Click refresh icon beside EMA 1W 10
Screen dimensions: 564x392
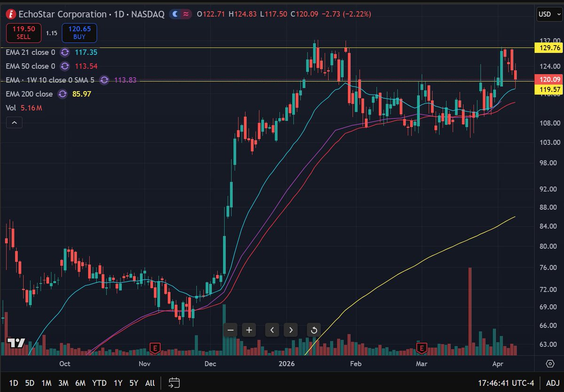tap(104, 80)
